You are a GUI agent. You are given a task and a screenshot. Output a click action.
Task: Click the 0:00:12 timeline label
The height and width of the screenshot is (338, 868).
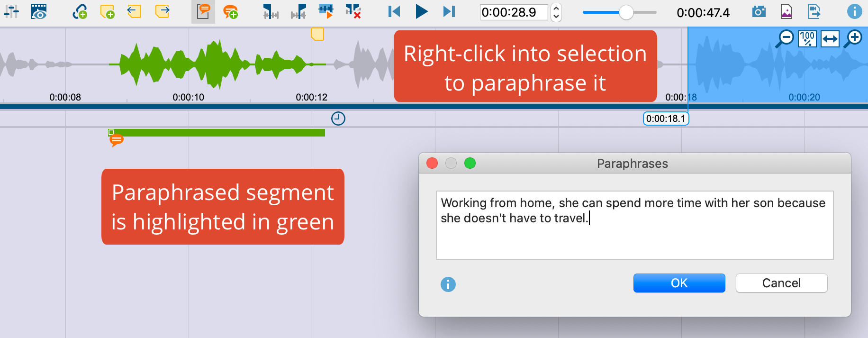coord(312,97)
